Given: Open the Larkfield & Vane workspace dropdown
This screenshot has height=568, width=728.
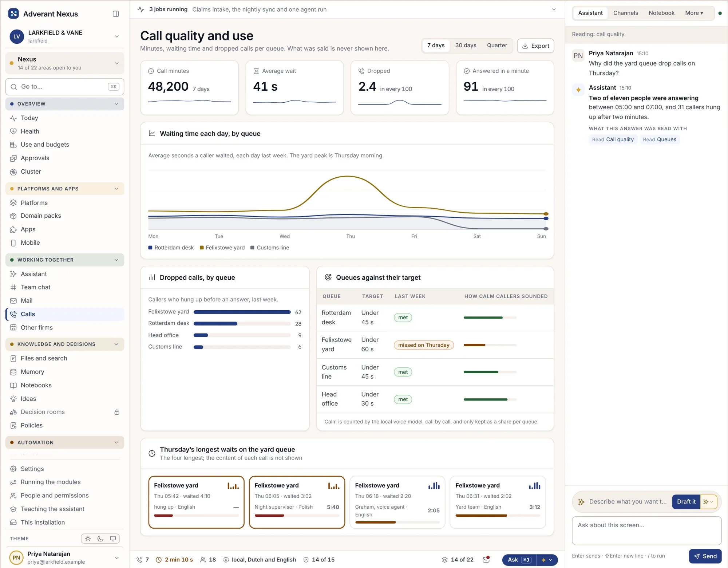Looking at the screenshot, I should [65, 36].
